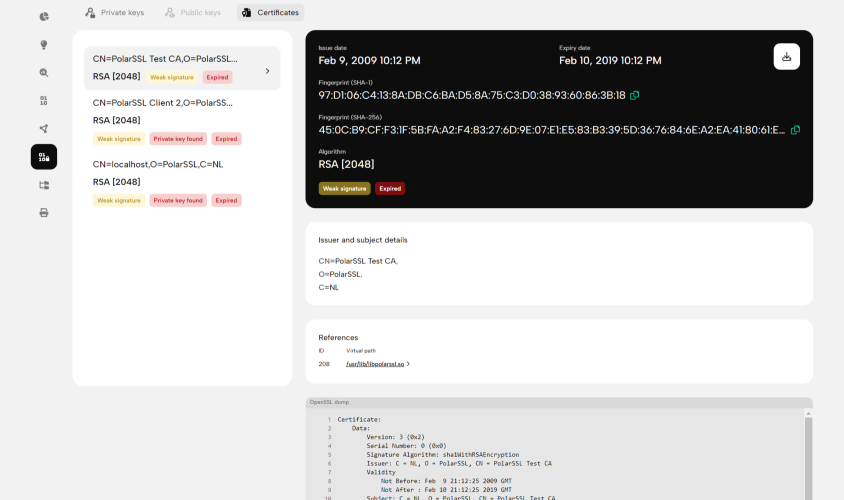
Task: Click the CN=PolarSSL Test CA, subject line
Action: point(358,261)
